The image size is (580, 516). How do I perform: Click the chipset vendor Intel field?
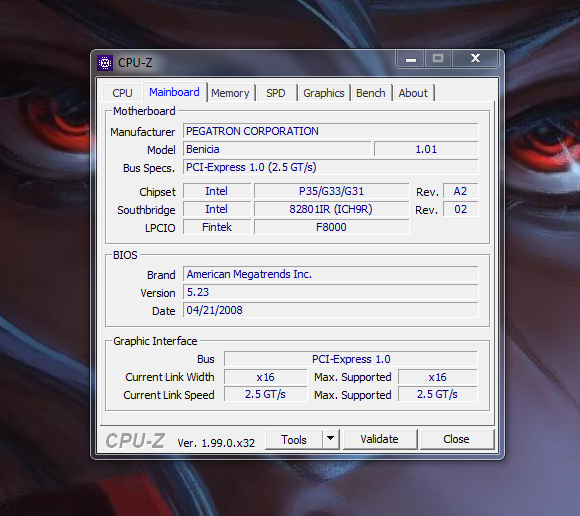(217, 191)
